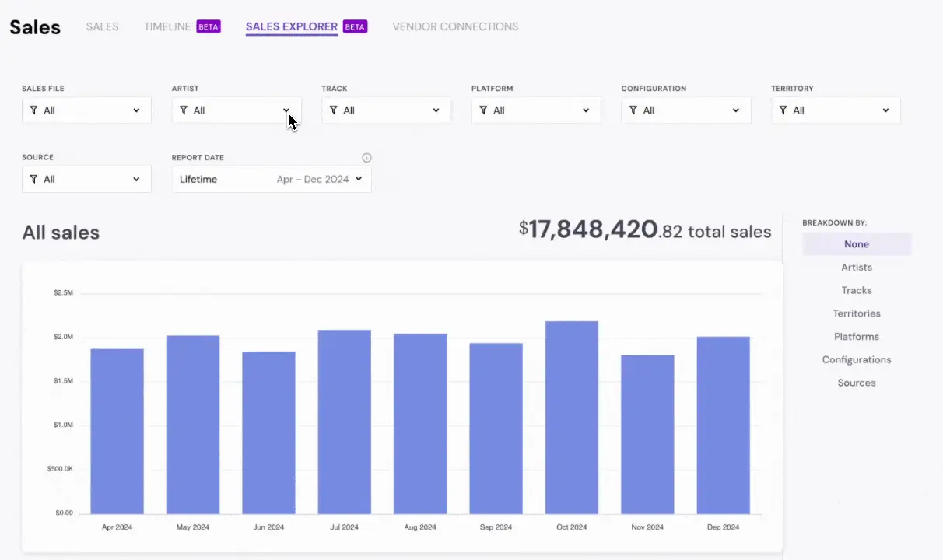Click the filter icon in Sales File
The image size is (943, 560).
33,110
